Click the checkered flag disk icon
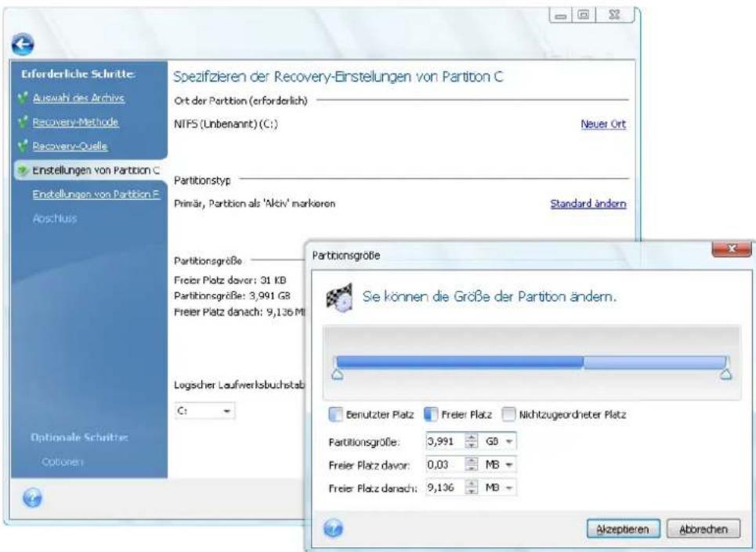The image size is (756, 552). [339, 297]
